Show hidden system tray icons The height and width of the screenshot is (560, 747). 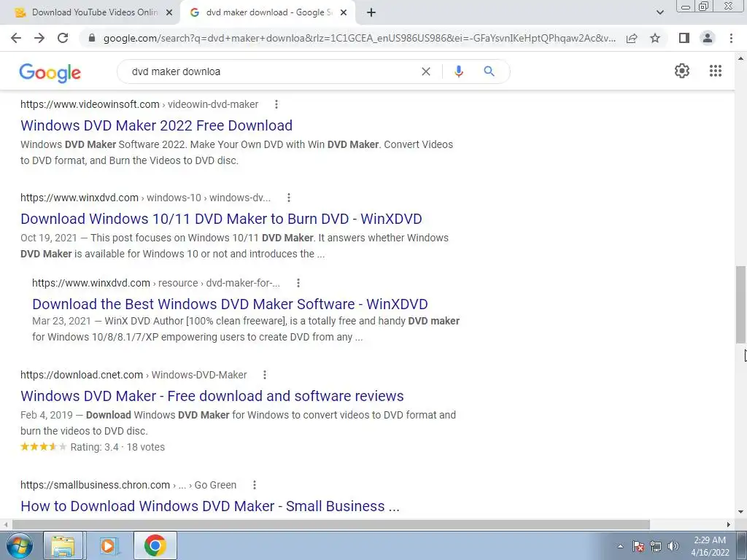point(620,546)
